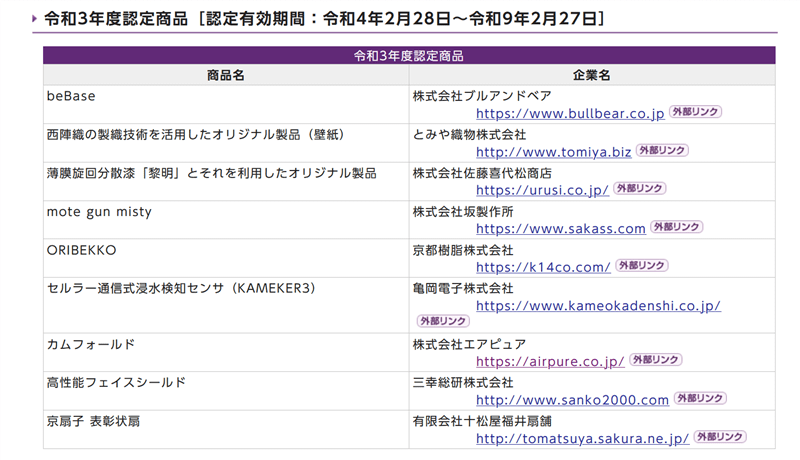This screenshot has width=800, height=460.
Task: Click the purple 令和3年度認定商品 table banner
Action: [x=409, y=56]
